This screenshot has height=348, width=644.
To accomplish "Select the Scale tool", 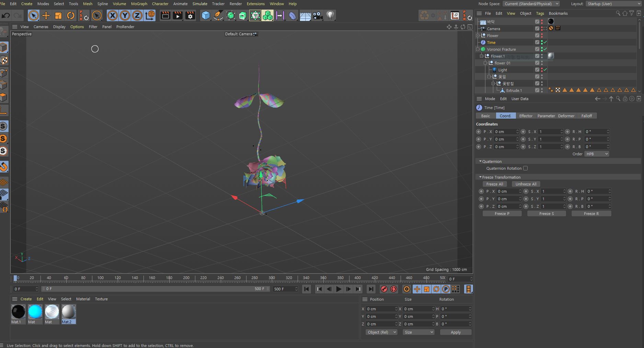I will [x=58, y=15].
